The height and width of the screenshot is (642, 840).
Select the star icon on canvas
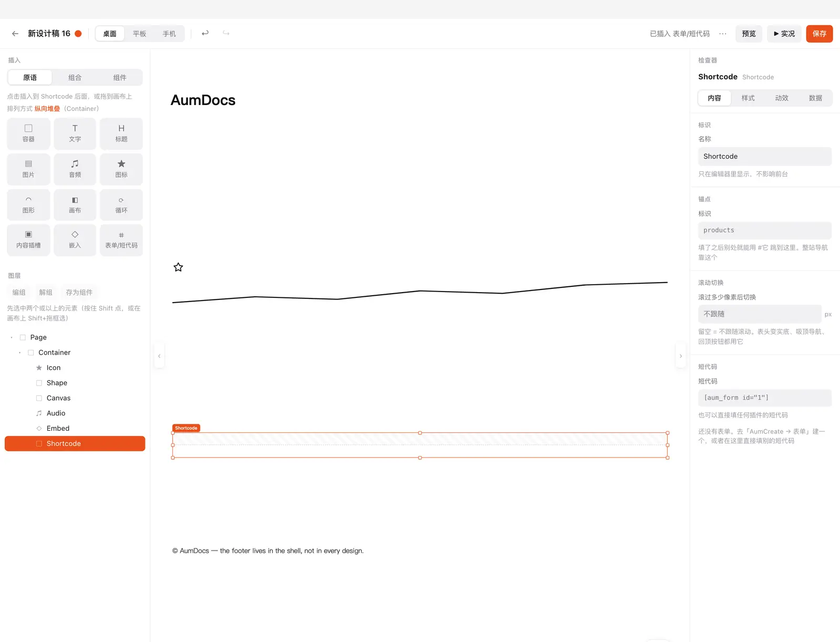point(178,267)
